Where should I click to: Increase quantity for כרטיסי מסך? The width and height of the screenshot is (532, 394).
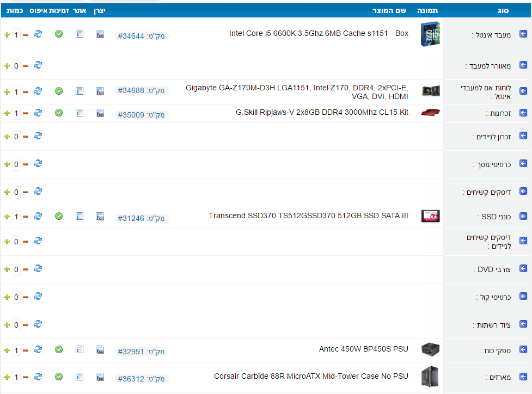(7, 164)
